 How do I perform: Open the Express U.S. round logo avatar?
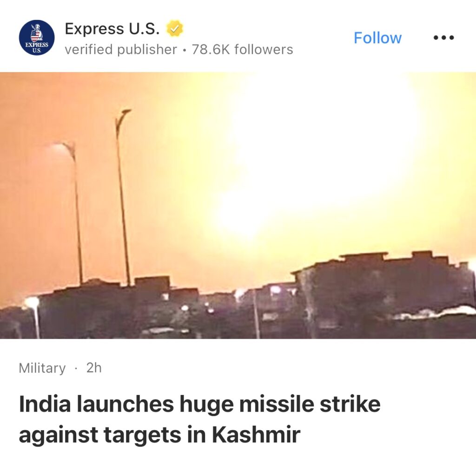(37, 38)
